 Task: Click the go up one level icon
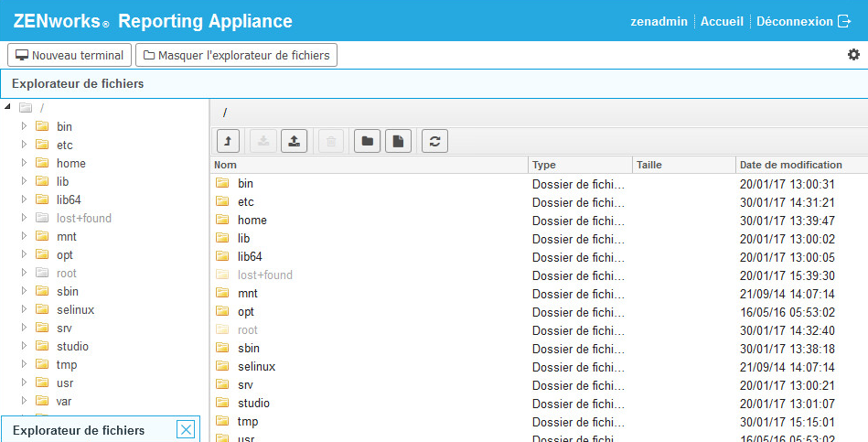click(x=228, y=141)
